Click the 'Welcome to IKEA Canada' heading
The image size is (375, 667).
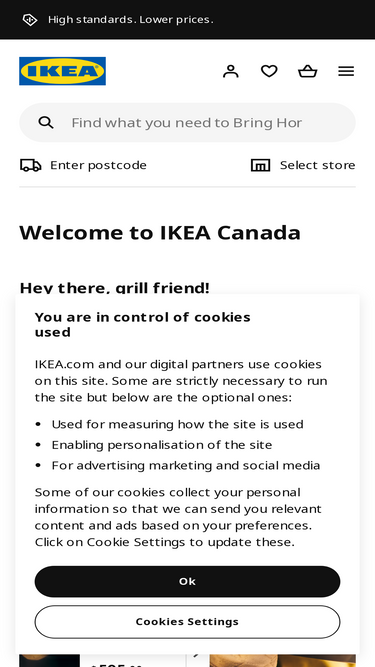[160, 233]
